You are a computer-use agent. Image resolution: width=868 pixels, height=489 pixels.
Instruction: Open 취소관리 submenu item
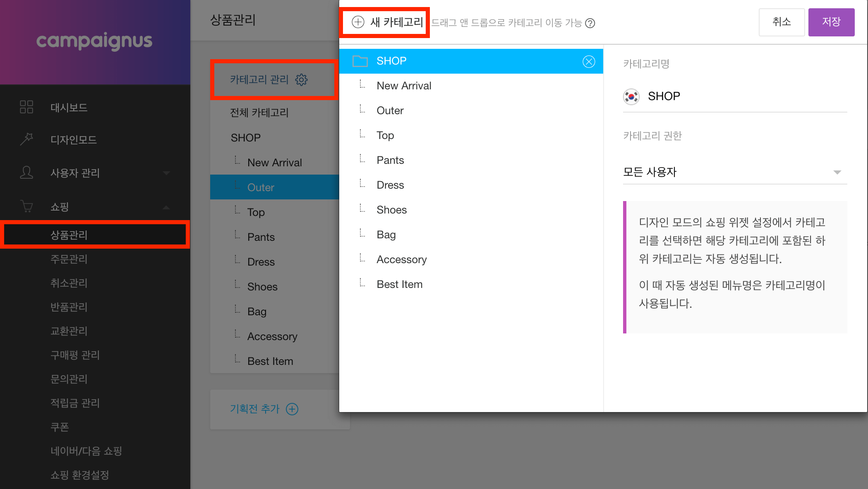click(x=69, y=283)
